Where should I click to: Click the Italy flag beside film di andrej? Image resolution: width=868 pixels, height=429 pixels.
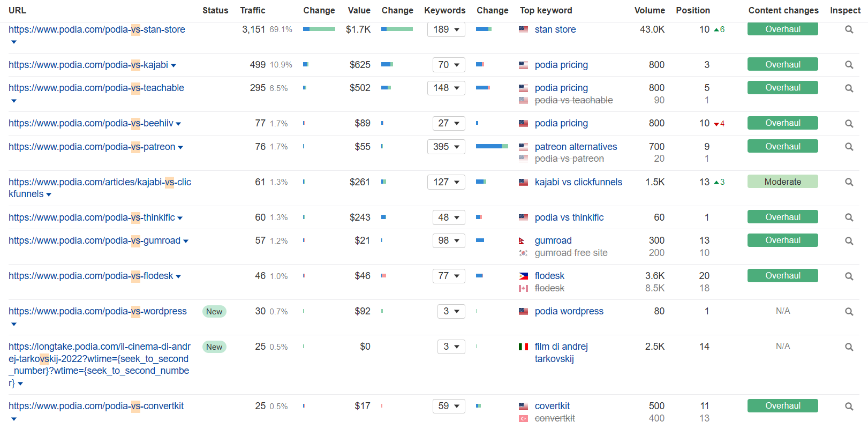click(523, 347)
